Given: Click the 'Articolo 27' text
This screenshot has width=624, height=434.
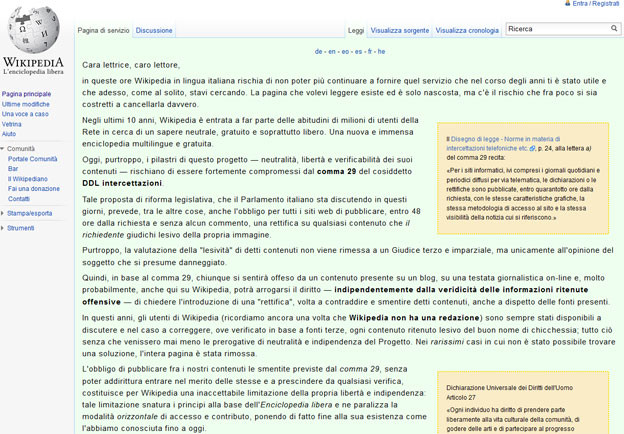Looking at the screenshot, I should point(461,397).
